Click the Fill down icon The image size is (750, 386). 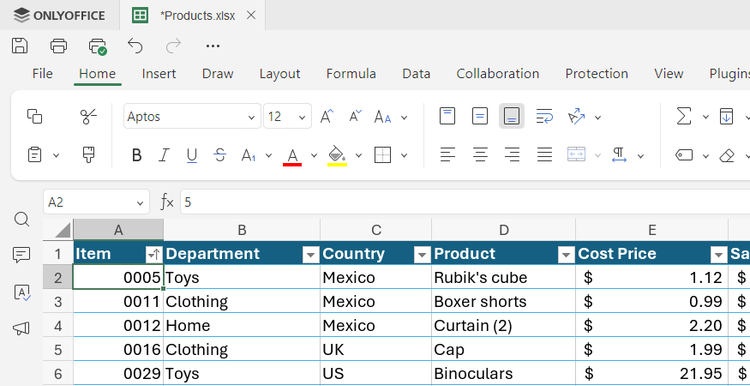(726, 116)
